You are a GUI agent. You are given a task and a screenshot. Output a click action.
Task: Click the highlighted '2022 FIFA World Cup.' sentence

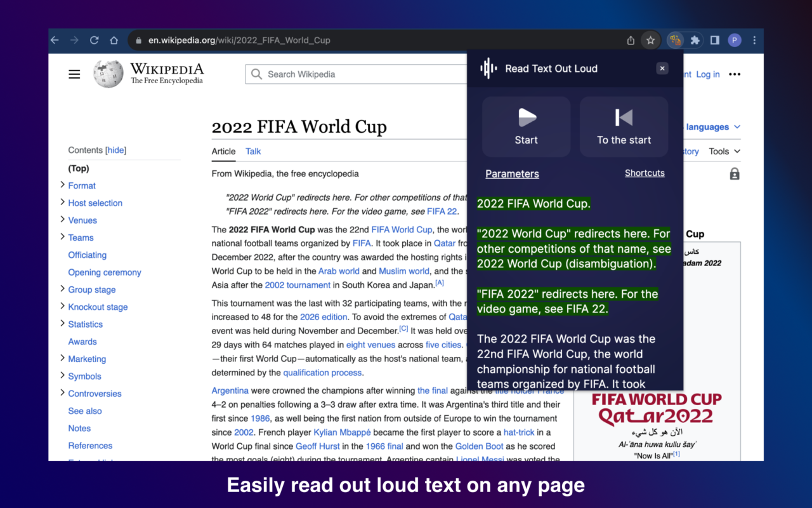534,204
